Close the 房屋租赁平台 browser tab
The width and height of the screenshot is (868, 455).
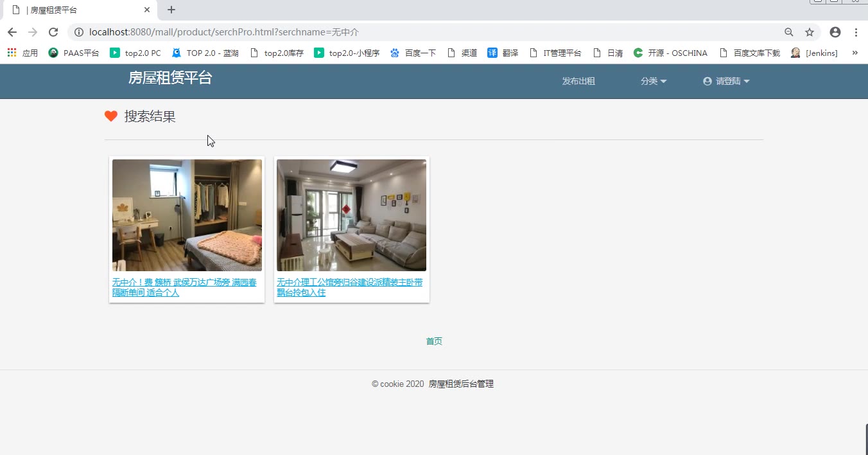pos(147,10)
